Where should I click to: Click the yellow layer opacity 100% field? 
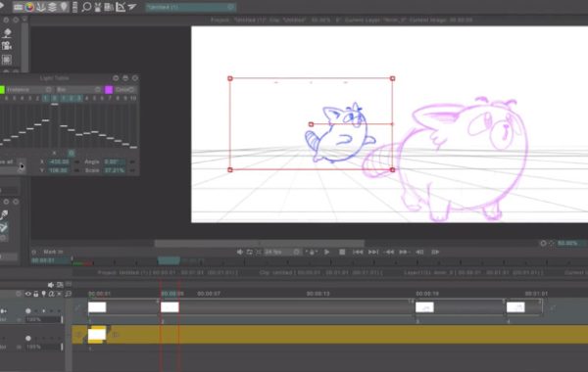[43, 347]
